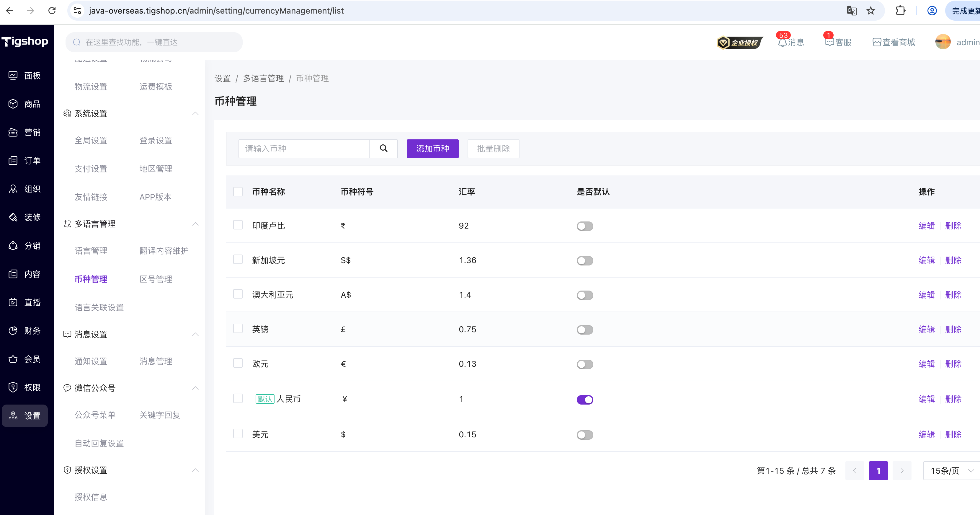The image size is (980, 515).
Task: Collapse the 系统设置 menu group
Action: click(195, 113)
